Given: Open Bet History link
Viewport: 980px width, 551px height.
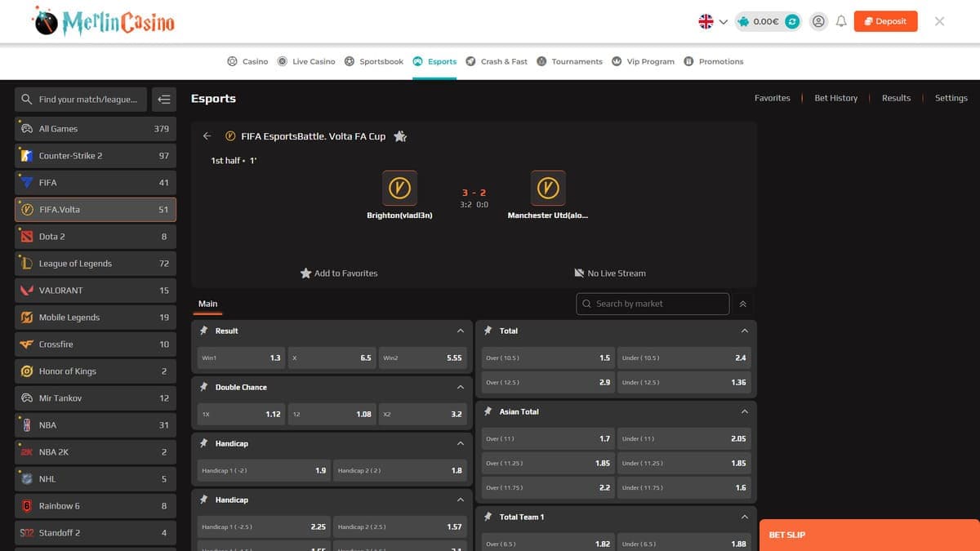Looking at the screenshot, I should click(x=835, y=98).
